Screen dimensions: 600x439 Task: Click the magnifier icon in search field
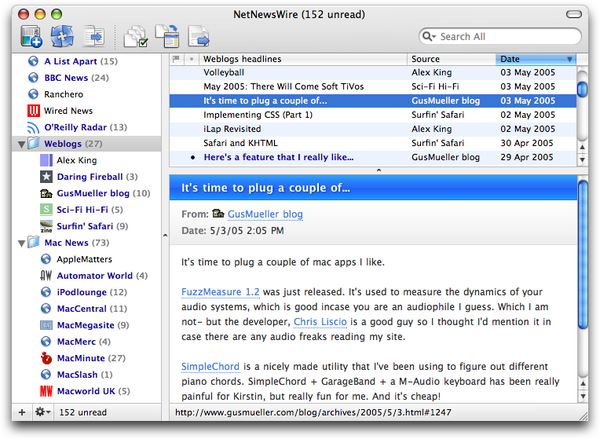pos(429,36)
